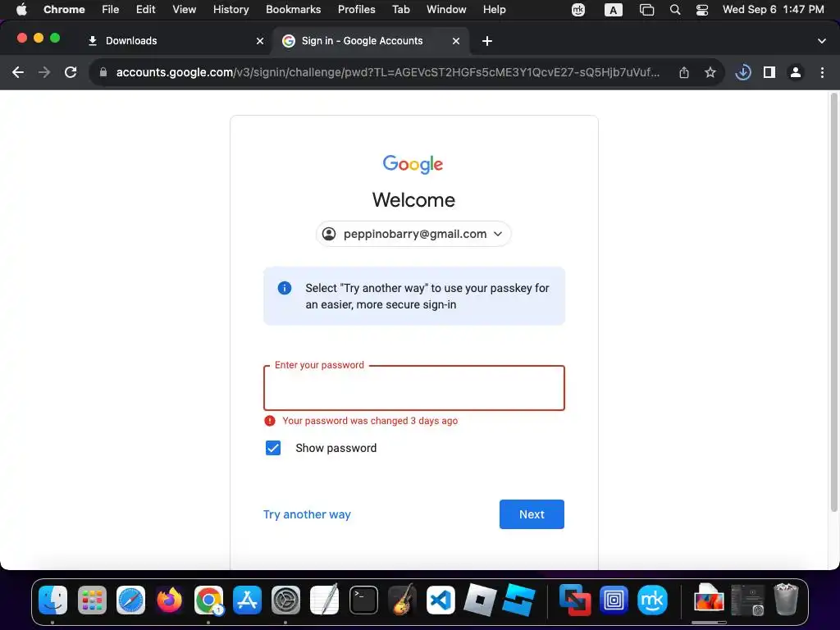Open the Profiles menu
Image resolution: width=840 pixels, height=630 pixels.
click(x=356, y=9)
